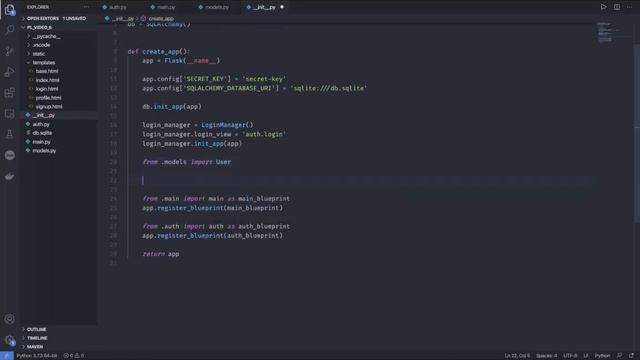This screenshot has height=360, width=640.
Task: Open the Run and Debug view
Action: pyautogui.click(x=10, y=72)
